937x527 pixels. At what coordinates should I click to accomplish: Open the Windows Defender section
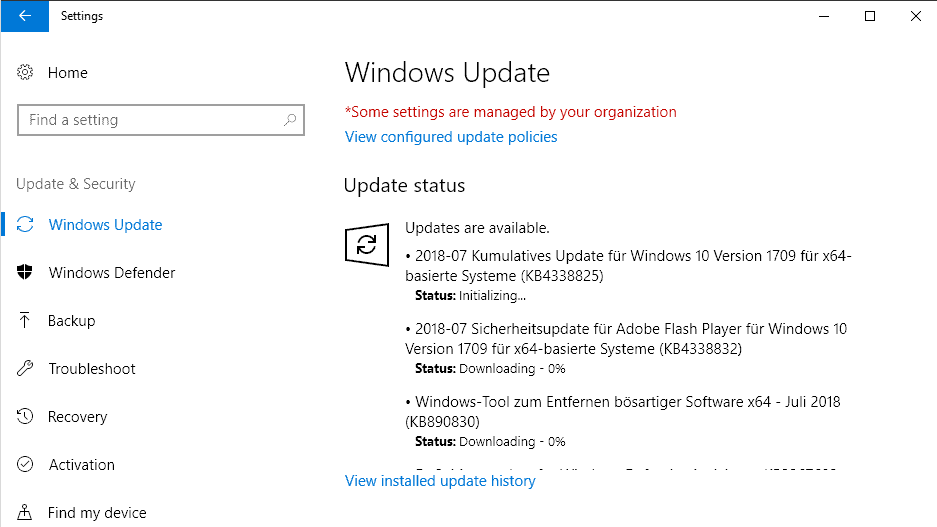tap(112, 272)
